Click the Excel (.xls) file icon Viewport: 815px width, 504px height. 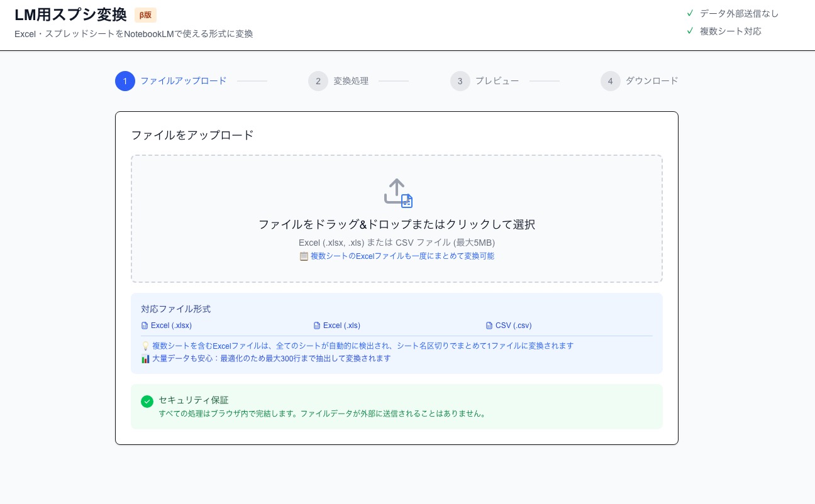[x=317, y=326]
